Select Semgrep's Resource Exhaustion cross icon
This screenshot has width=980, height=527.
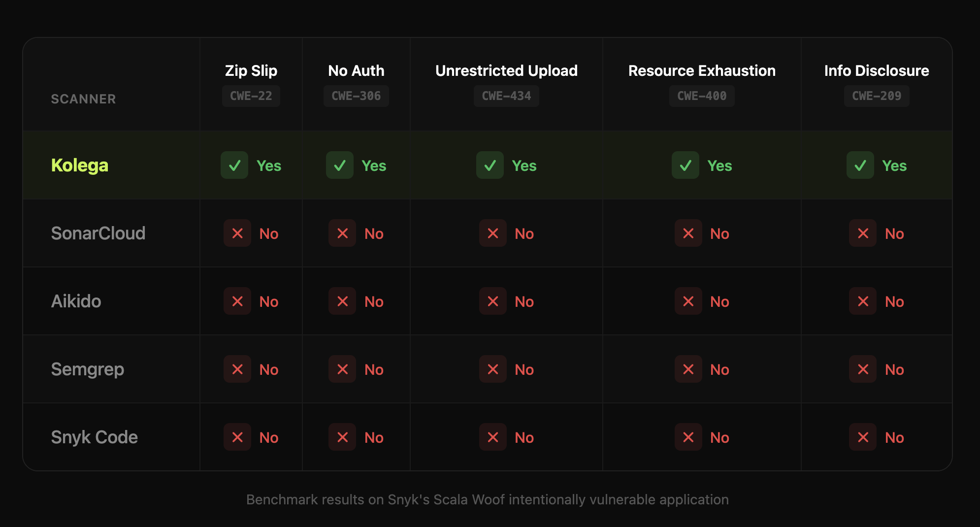click(688, 369)
